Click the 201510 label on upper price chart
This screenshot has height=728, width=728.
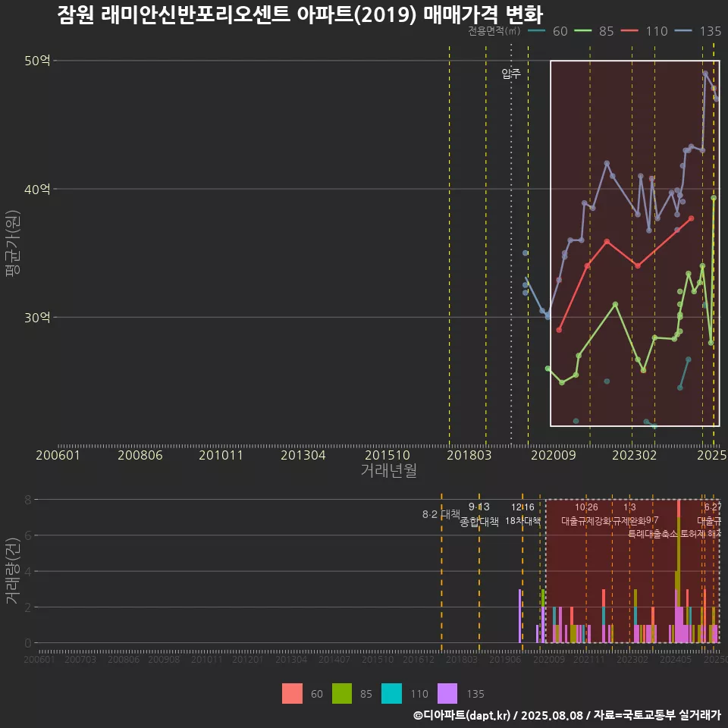388,455
